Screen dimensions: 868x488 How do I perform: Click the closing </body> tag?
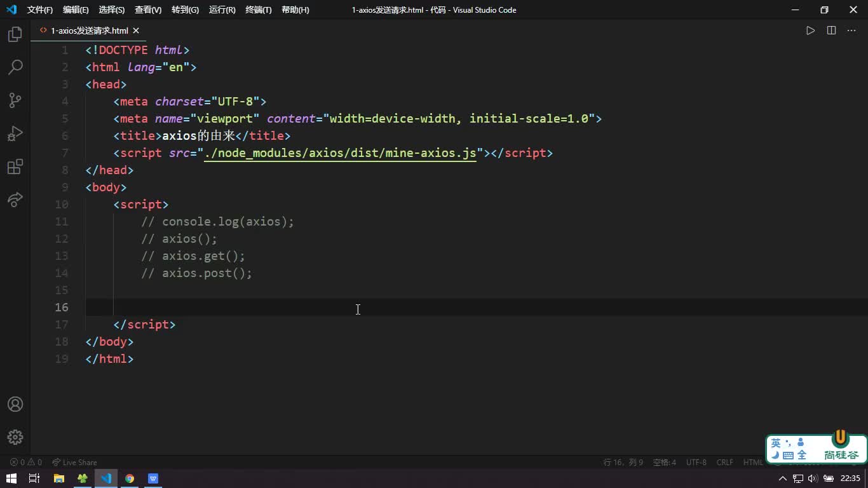pyautogui.click(x=109, y=342)
